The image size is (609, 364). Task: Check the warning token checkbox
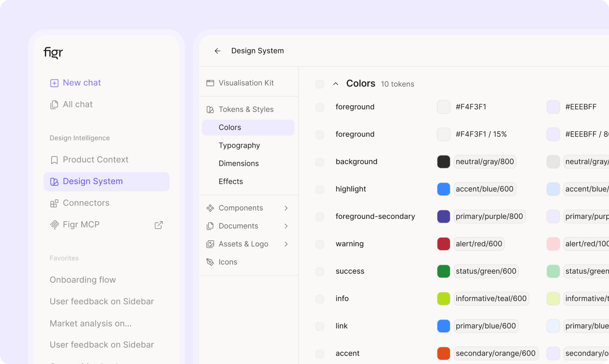point(320,244)
